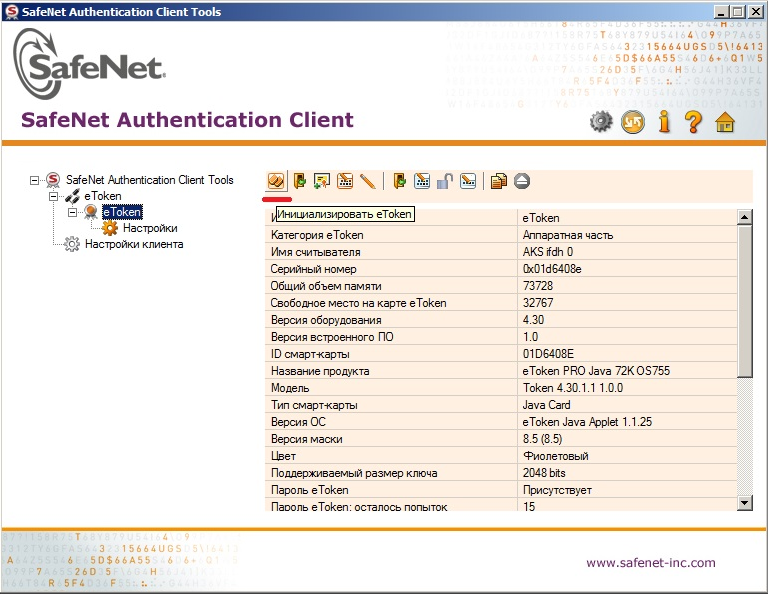
Task: Click Свободное место на карте eToken label
Action: point(359,303)
